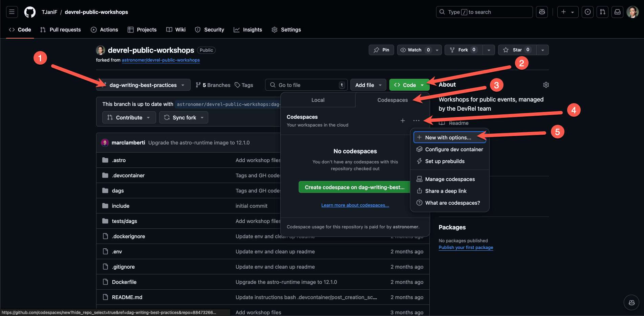Choose New with options... menu item
This screenshot has width=644, height=316.
pos(450,137)
